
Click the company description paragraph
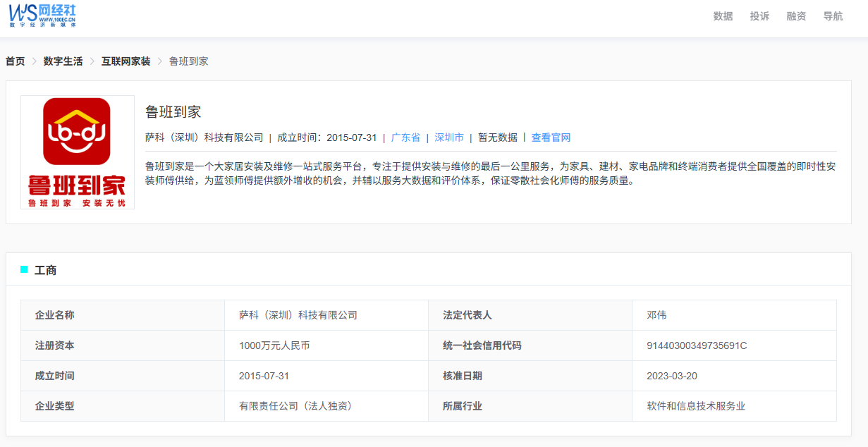coord(491,173)
